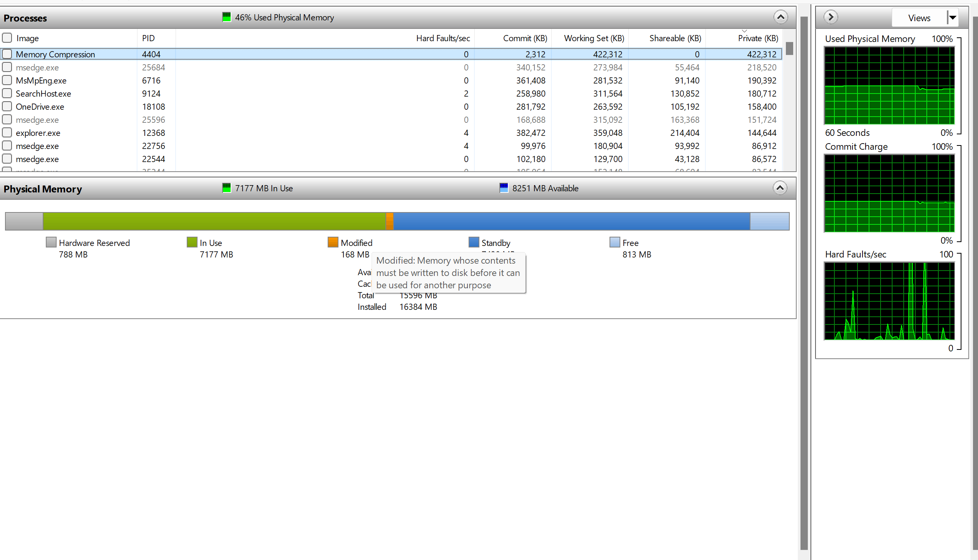
Task: Select the explorer.exe process row
Action: [x=38, y=133]
